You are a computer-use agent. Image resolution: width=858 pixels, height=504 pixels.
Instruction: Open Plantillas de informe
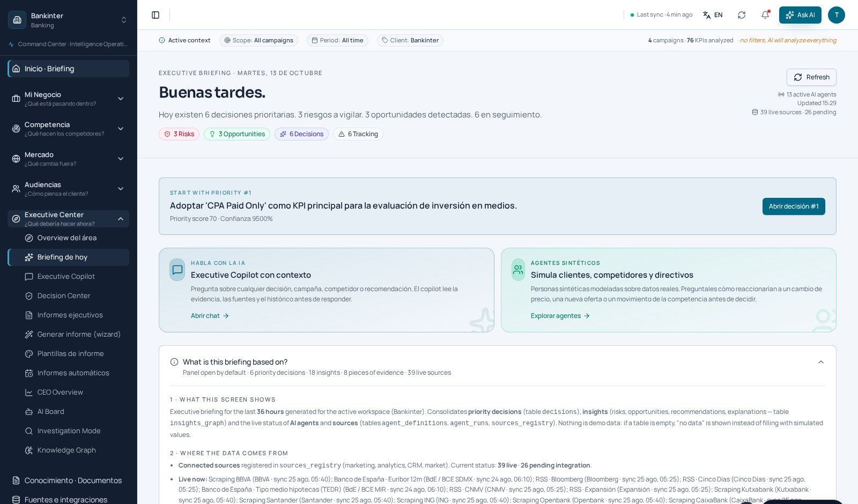(69, 354)
